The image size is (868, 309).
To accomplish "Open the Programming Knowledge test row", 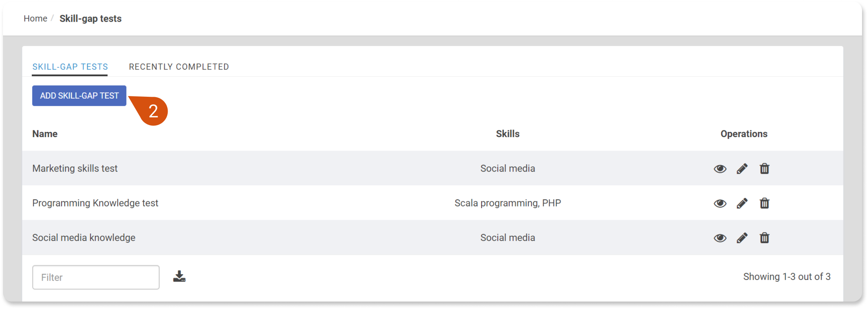I will 433,203.
